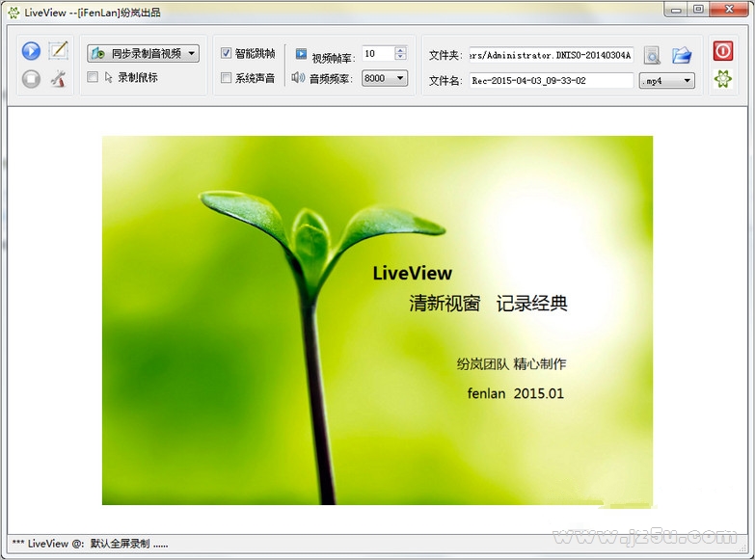Uncheck the 智能跳帧 checkbox
This screenshot has width=755, height=560.
point(226,53)
